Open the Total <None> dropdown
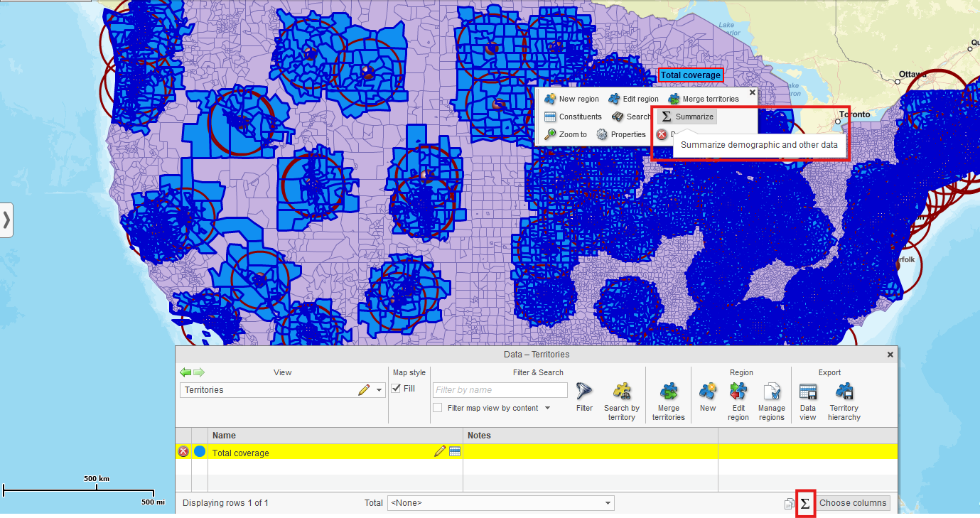Screen dimensions: 980x518 coord(501,503)
